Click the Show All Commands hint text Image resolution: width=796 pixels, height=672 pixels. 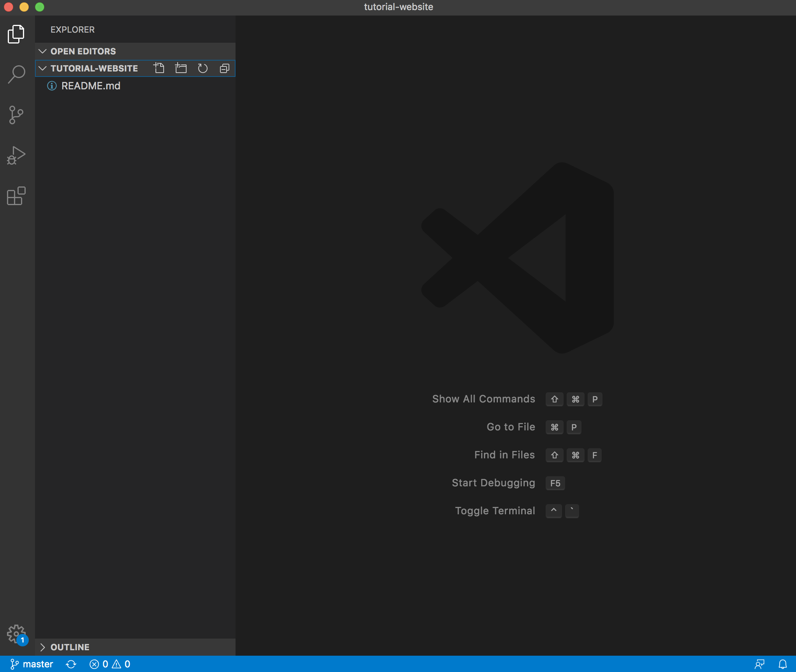(484, 399)
